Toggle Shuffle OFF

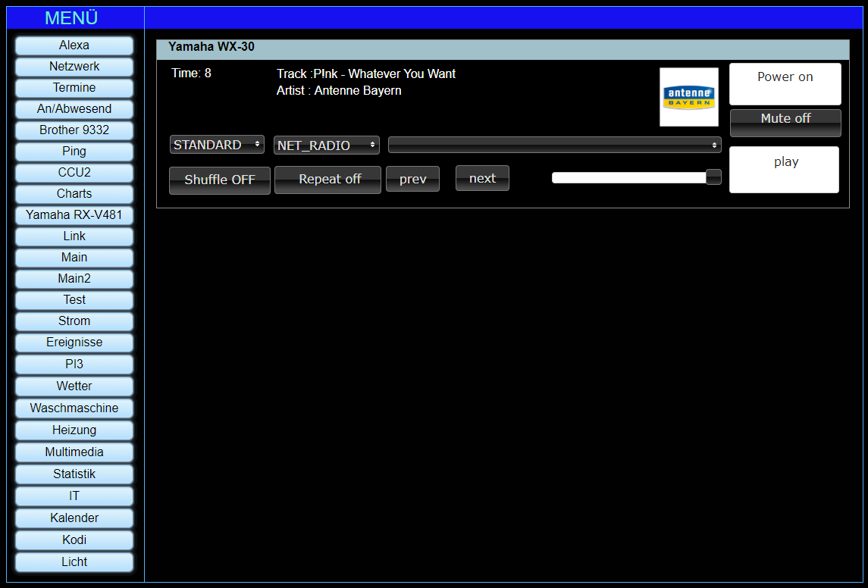coord(220,180)
